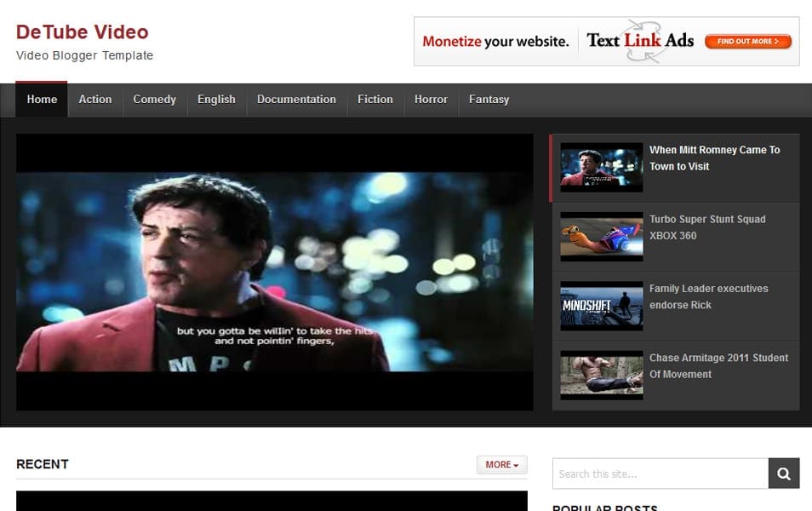Open the Action category
The width and height of the screenshot is (812, 511).
pyautogui.click(x=94, y=99)
